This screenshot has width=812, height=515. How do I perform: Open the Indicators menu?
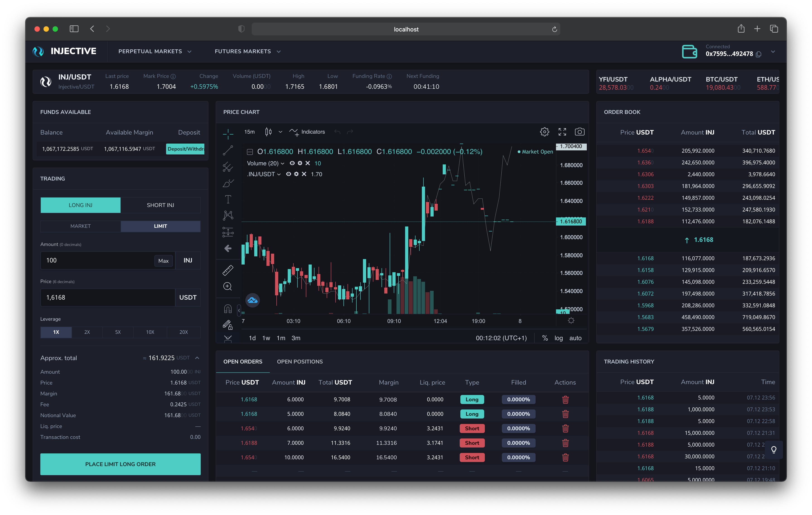tap(307, 132)
